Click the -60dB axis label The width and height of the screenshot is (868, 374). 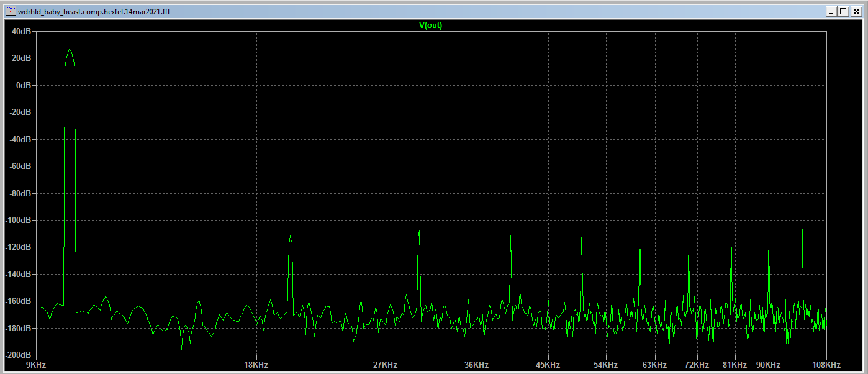coord(20,166)
